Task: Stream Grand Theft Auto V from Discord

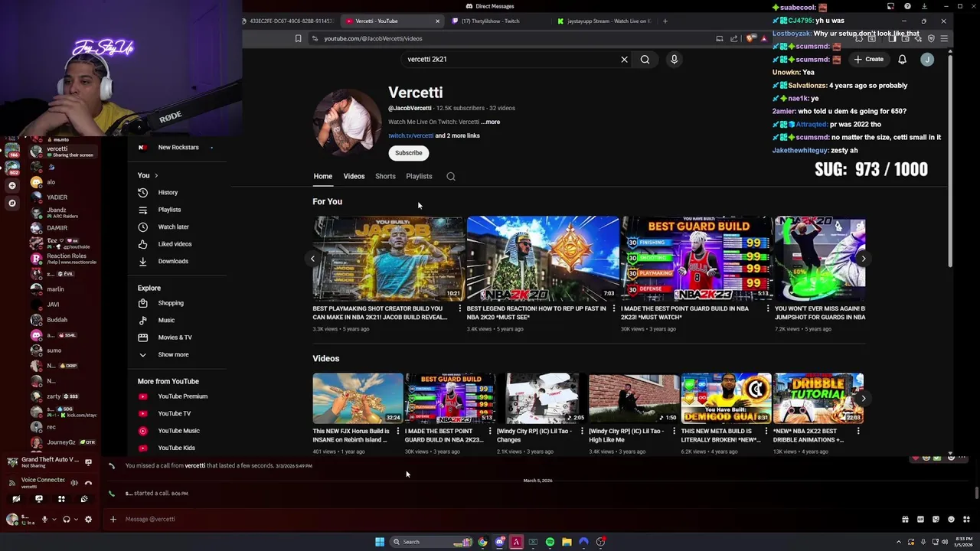Action: pos(88,462)
